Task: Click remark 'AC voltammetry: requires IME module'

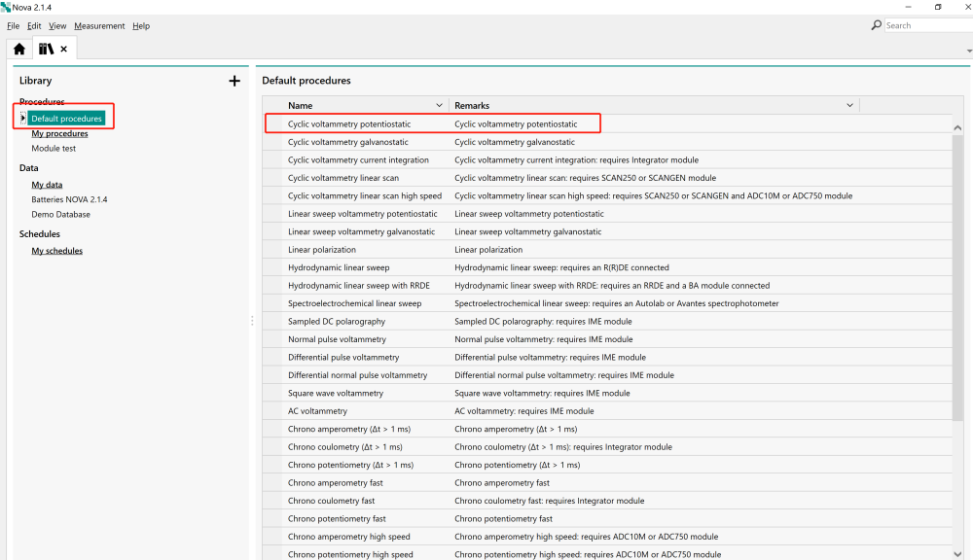Action: pyautogui.click(x=524, y=412)
